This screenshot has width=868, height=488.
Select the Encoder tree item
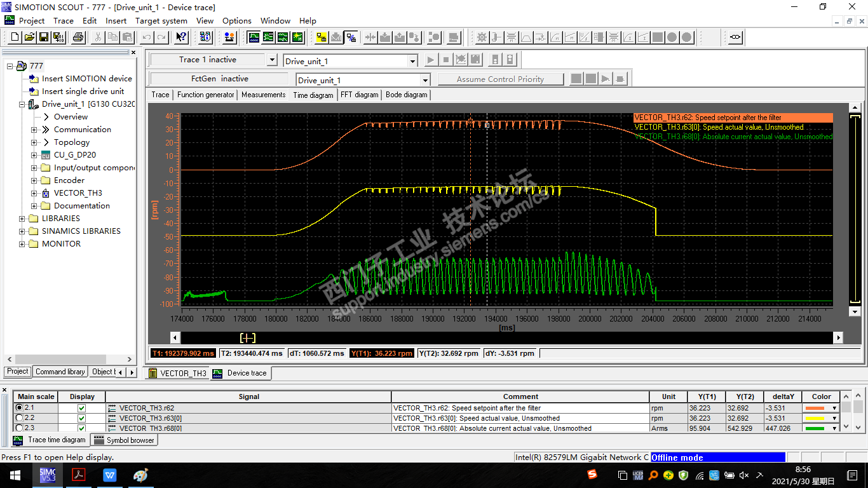click(69, 180)
